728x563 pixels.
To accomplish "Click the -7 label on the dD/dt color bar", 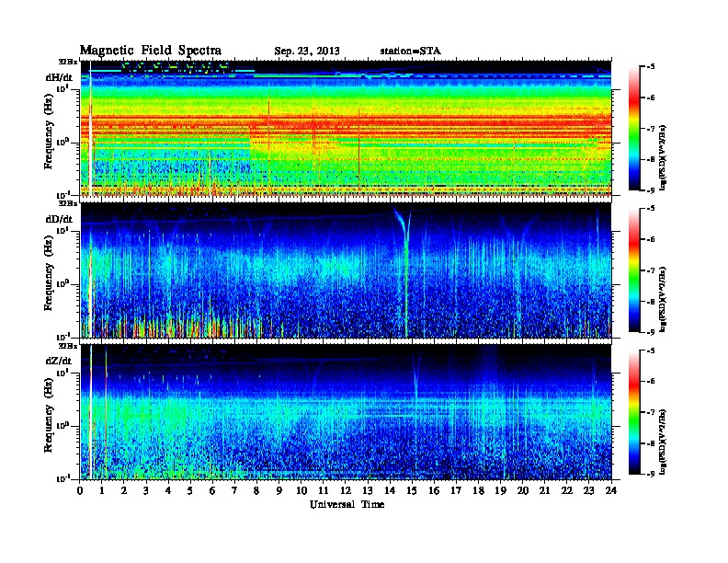I will pyautogui.click(x=651, y=270).
